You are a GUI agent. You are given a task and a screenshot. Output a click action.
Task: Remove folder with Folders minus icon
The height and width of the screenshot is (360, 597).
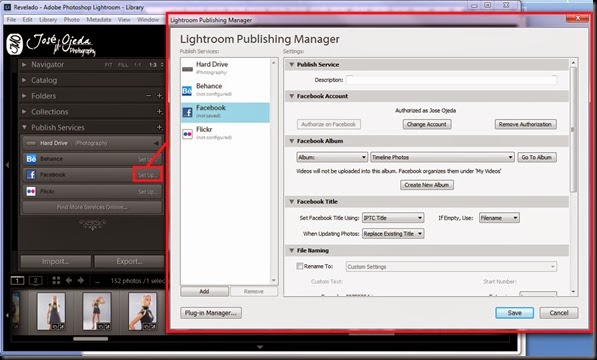149,96
